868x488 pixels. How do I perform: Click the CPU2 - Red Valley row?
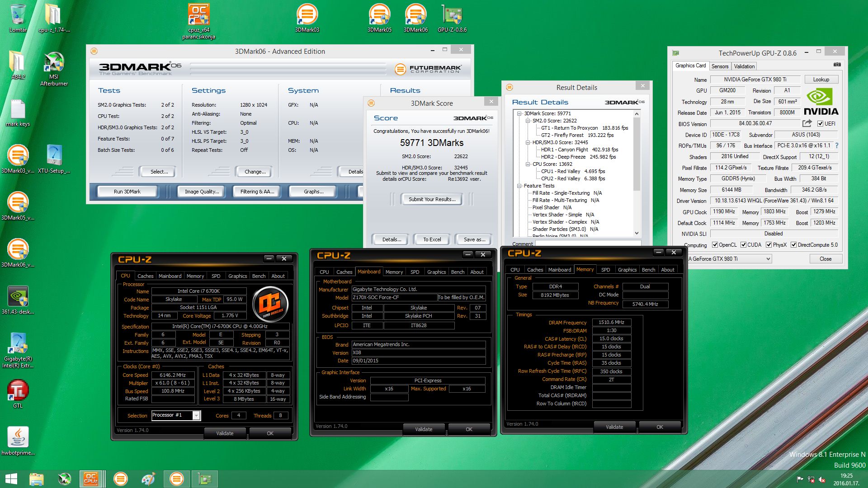point(573,178)
